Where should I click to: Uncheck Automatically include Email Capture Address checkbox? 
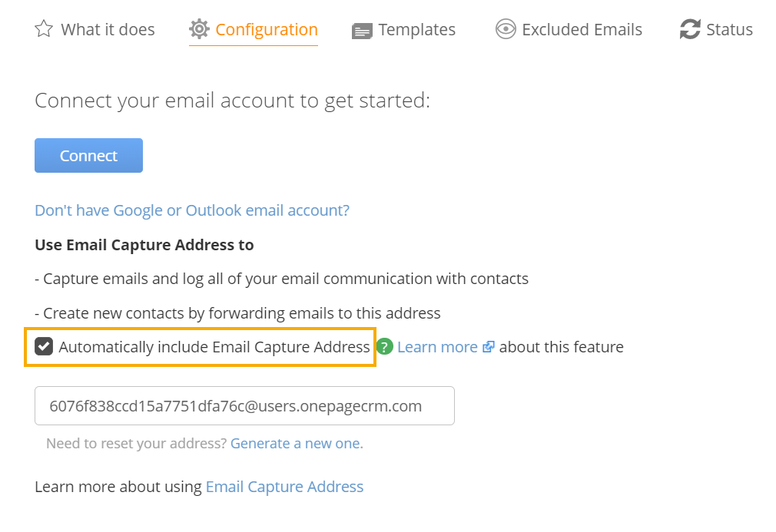coord(44,346)
